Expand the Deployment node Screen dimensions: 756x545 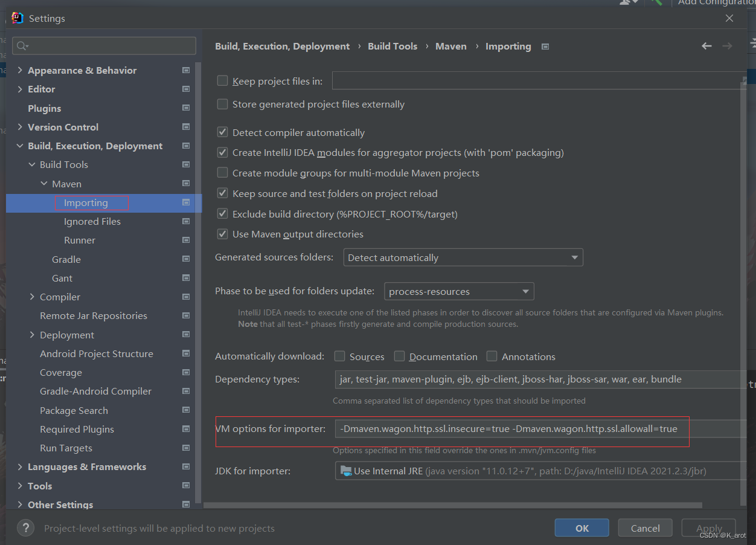tap(32, 335)
